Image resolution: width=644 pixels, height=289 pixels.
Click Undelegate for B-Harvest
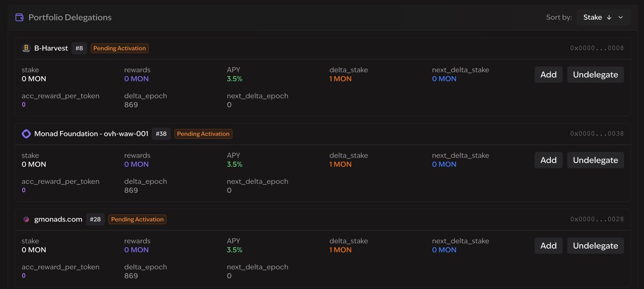pos(596,75)
